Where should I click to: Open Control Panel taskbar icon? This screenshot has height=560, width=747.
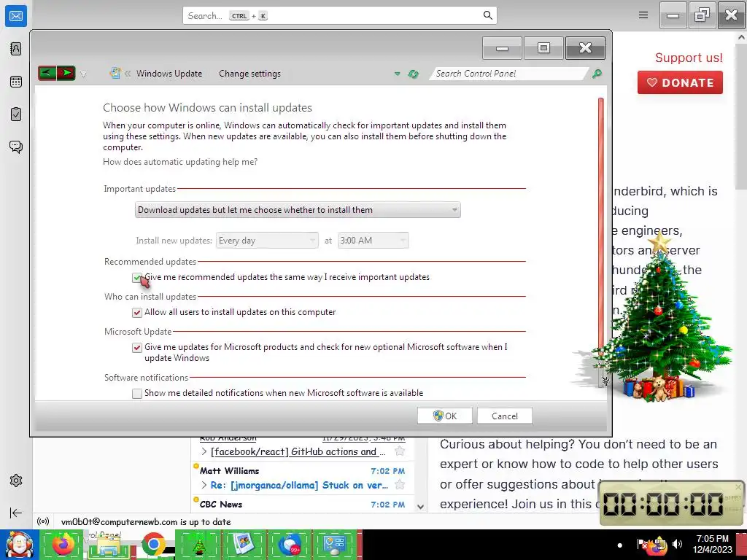coord(334,545)
